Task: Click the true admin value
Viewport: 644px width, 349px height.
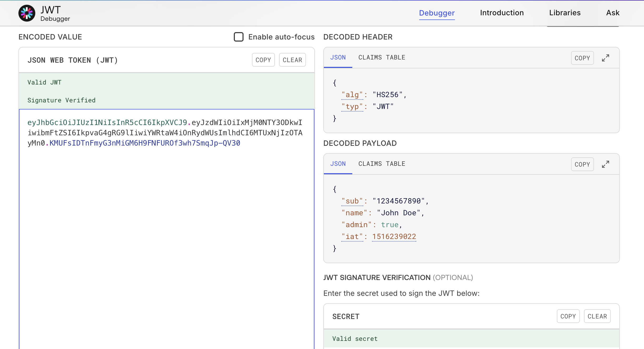Action: pos(390,225)
